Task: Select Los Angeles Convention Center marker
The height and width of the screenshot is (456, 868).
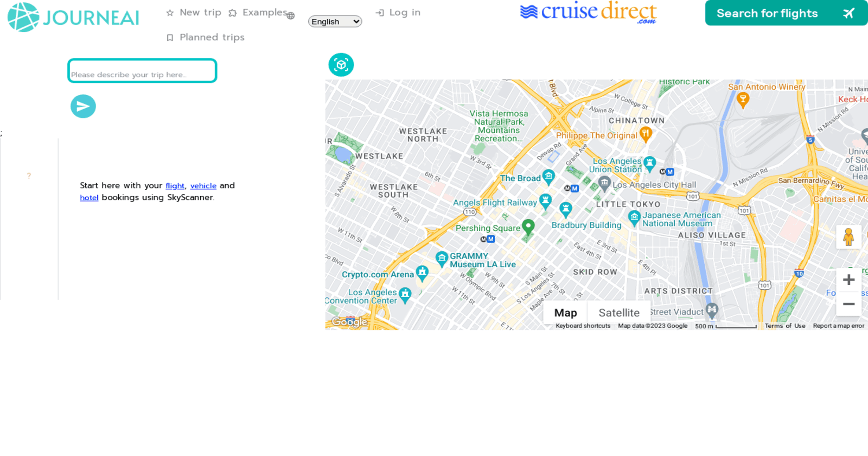Action: click(x=405, y=295)
